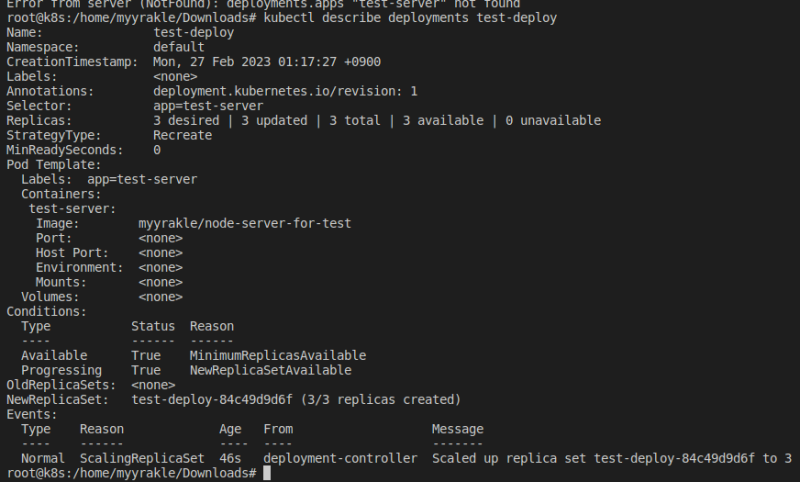Click the CreationTimestamp date value
This screenshot has width=800, height=482.
pyautogui.click(x=266, y=62)
